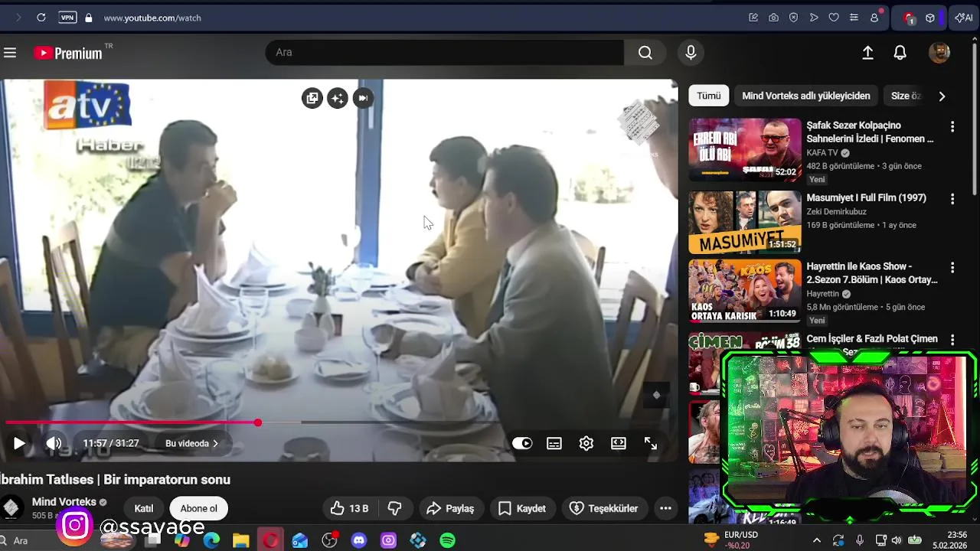Click the Teşekkürler thanks button

click(604, 508)
